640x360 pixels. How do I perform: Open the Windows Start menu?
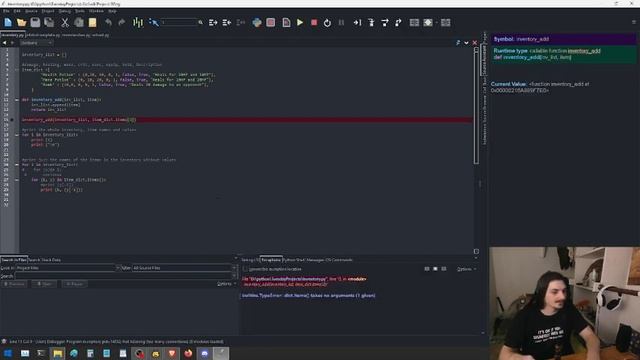tap(8, 353)
